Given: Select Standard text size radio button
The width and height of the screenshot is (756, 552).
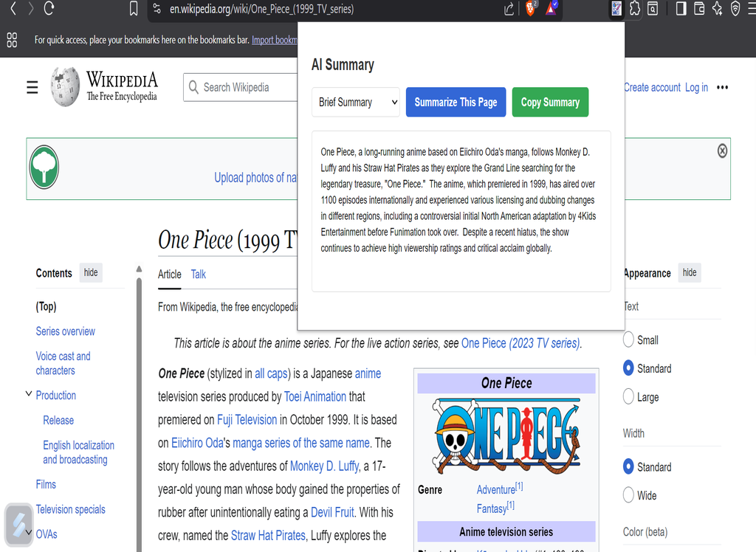Looking at the screenshot, I should pos(628,368).
